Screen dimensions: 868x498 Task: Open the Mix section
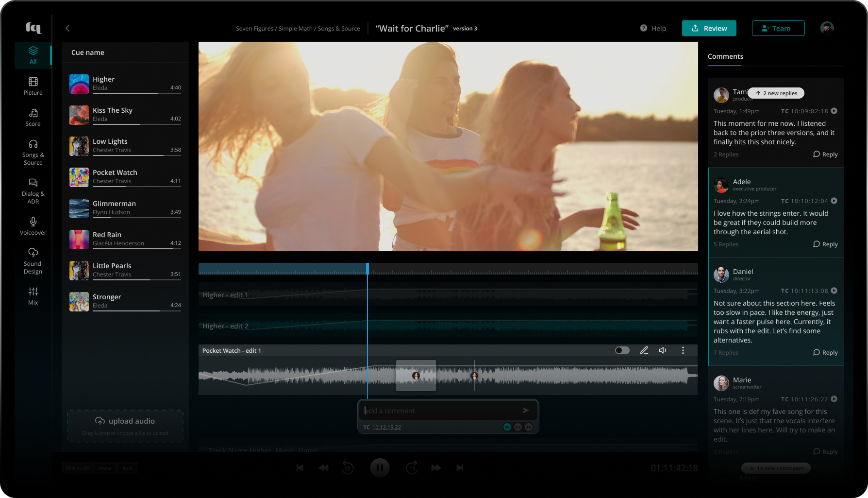pyautogui.click(x=33, y=295)
